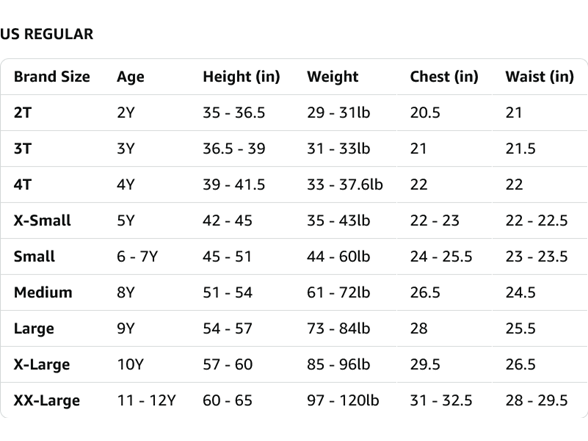588x441 pixels.
Task: Select the 24 - 25.5 chest value
Action: pyautogui.click(x=441, y=256)
